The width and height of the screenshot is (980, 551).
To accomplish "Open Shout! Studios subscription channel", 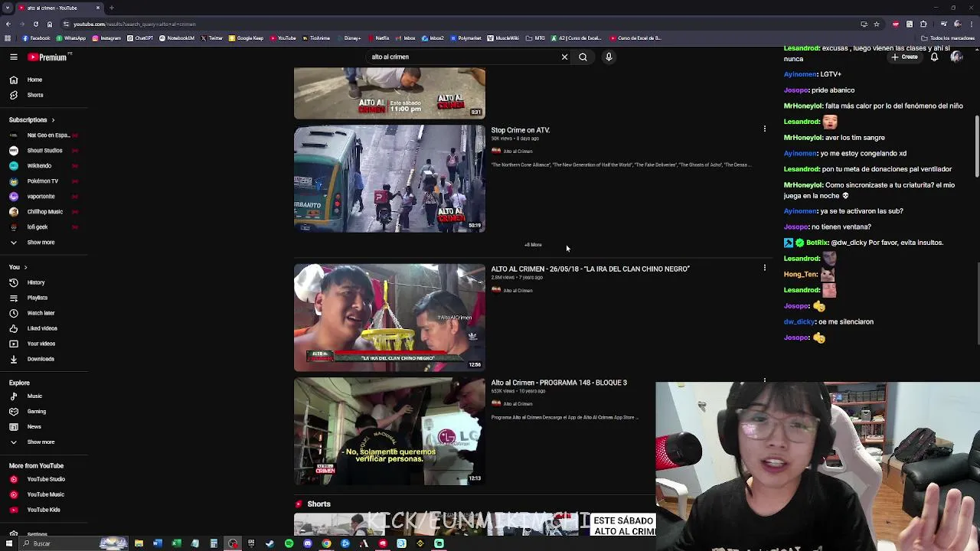I will click(43, 151).
